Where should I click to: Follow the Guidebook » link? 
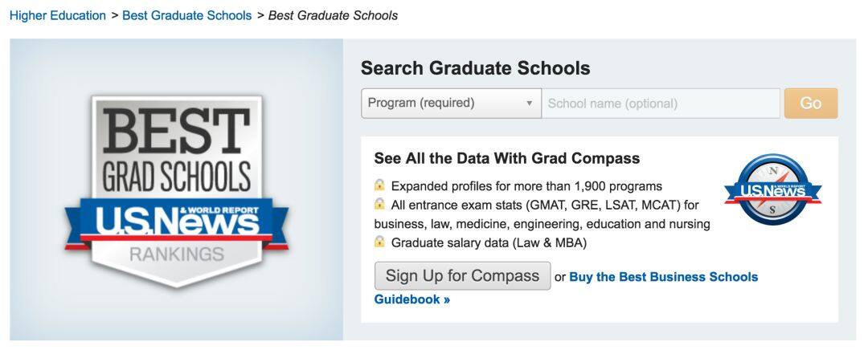click(411, 299)
